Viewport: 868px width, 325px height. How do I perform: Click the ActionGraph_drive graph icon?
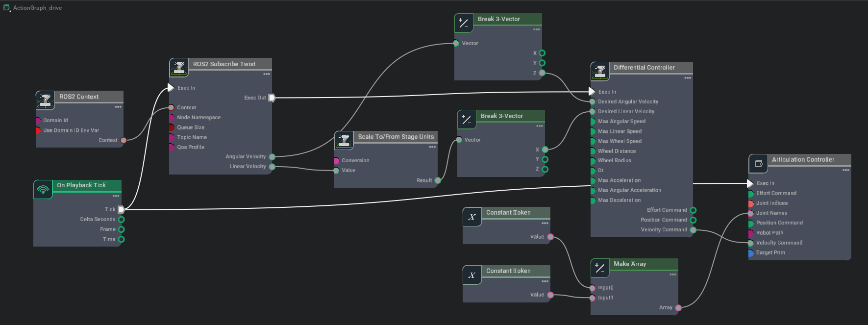click(x=7, y=8)
